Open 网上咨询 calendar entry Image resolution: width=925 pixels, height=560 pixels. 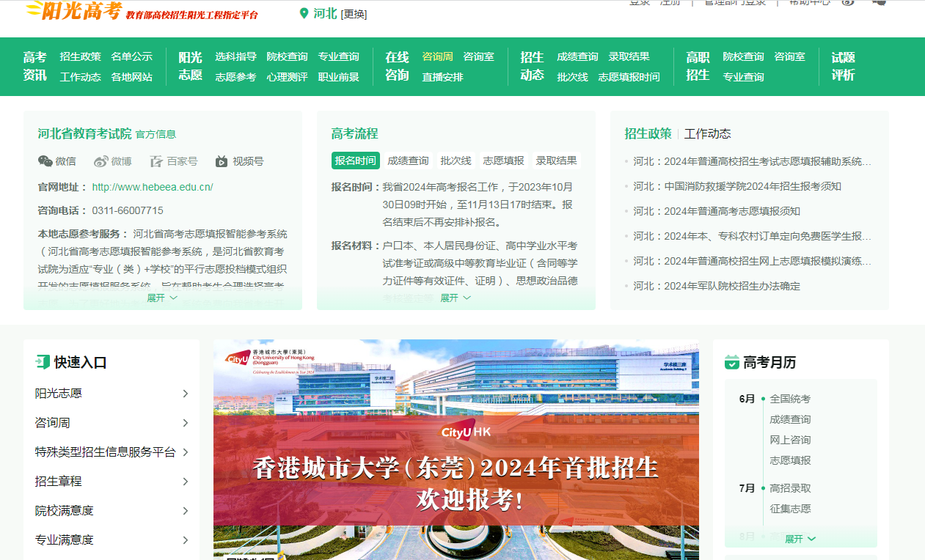pos(790,440)
